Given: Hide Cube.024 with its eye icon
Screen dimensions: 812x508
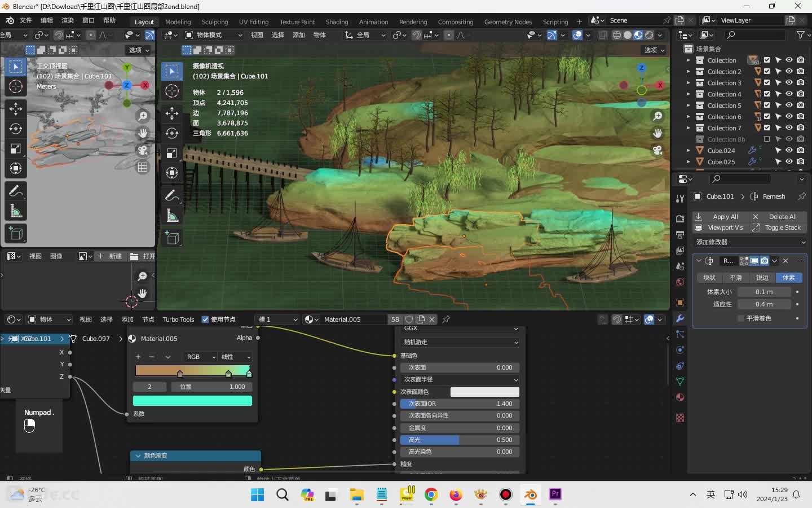Looking at the screenshot, I should 789,151.
